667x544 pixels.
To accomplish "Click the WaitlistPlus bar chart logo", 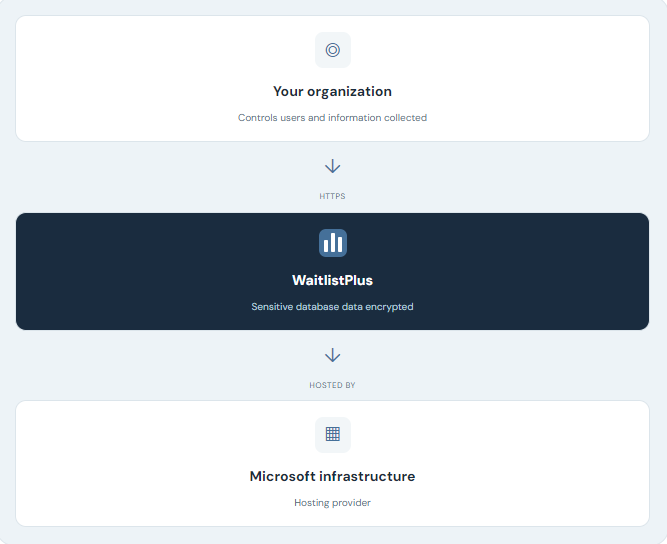I will pos(333,243).
